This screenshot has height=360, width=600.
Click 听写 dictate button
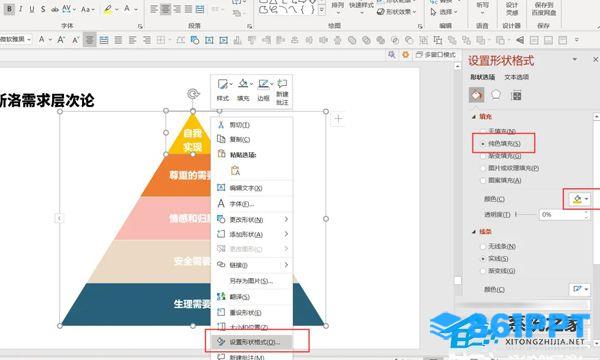[x=482, y=8]
